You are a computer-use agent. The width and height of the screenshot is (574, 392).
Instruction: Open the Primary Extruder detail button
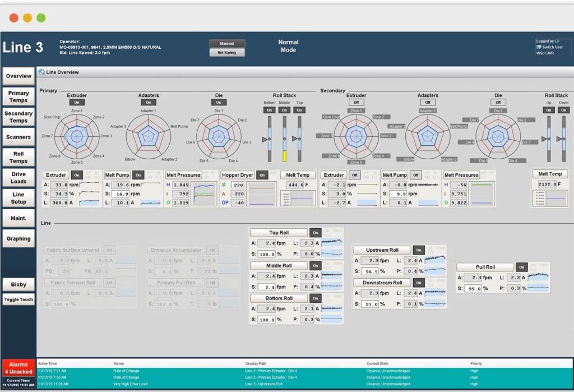[x=56, y=175]
